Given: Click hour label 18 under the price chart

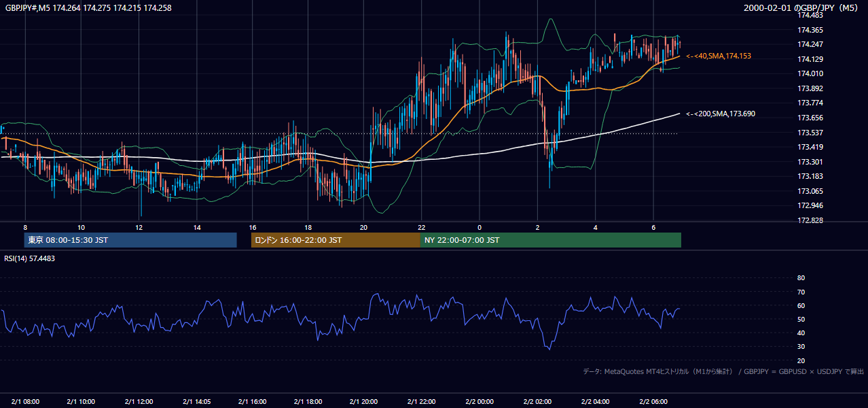Looking at the screenshot, I should tap(308, 227).
